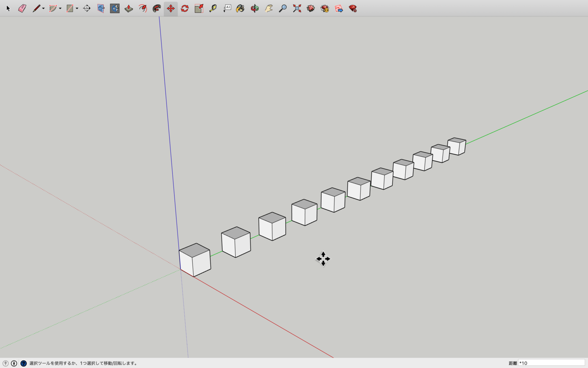The width and height of the screenshot is (588, 368).
Task: Expand the pencil Line tool dropdown arrow
Action: click(43, 8)
